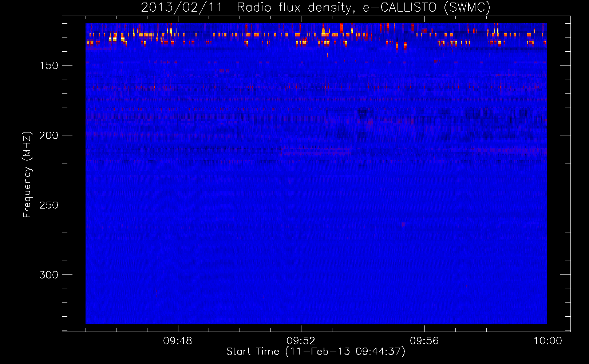The height and width of the screenshot is (364, 589).
Task: Click the 09:48 time tick label
Action: 178,341
